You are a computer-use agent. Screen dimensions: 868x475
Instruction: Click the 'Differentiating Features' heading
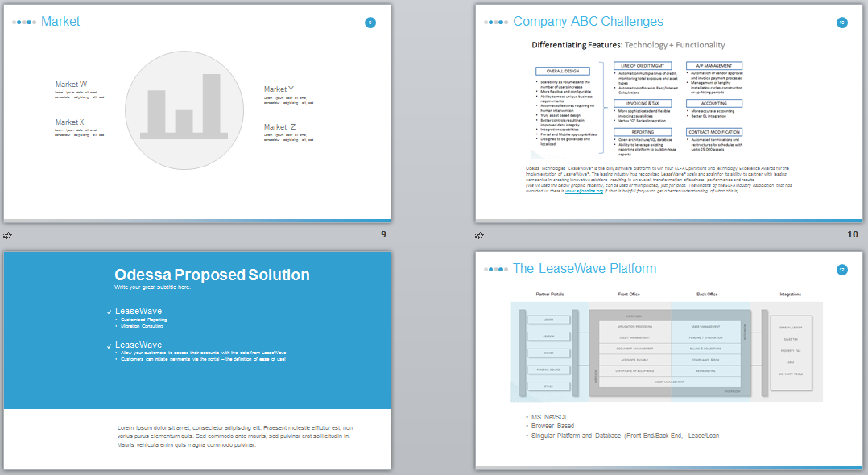pos(577,45)
